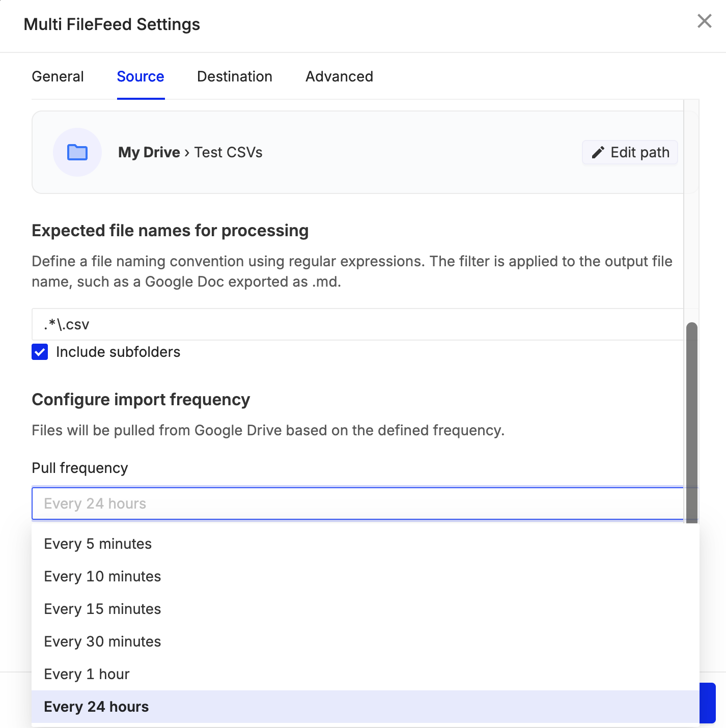Open the Destination tab
Image resolution: width=726 pixels, height=728 pixels.
pyautogui.click(x=235, y=76)
